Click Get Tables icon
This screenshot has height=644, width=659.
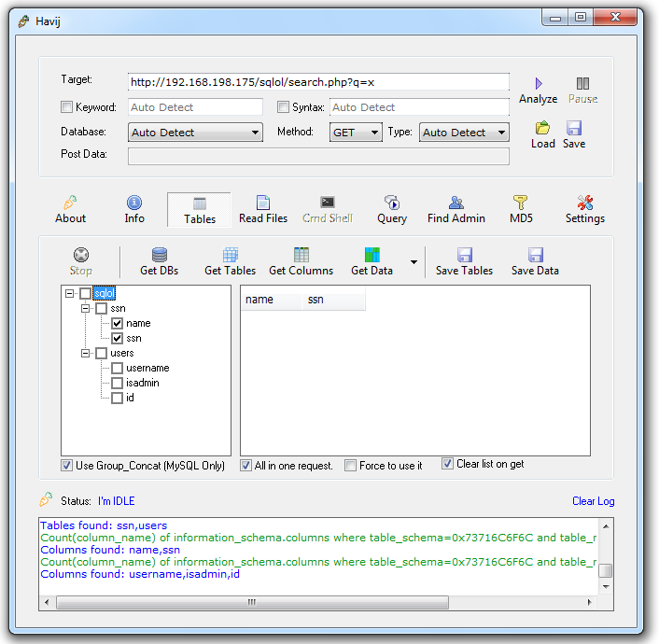231,255
